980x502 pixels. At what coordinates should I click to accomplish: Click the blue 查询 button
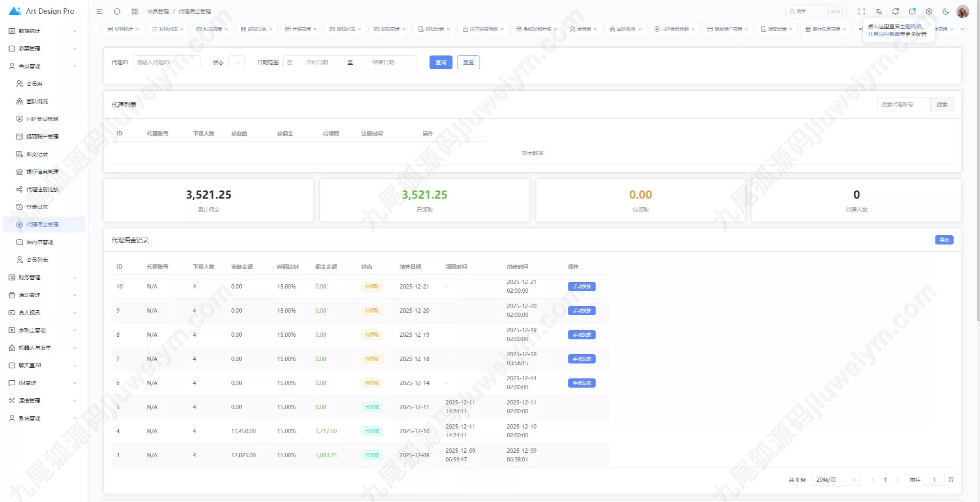tap(441, 62)
